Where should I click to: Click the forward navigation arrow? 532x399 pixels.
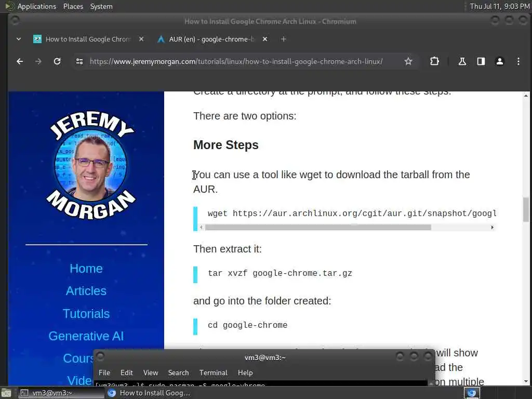[x=38, y=61]
